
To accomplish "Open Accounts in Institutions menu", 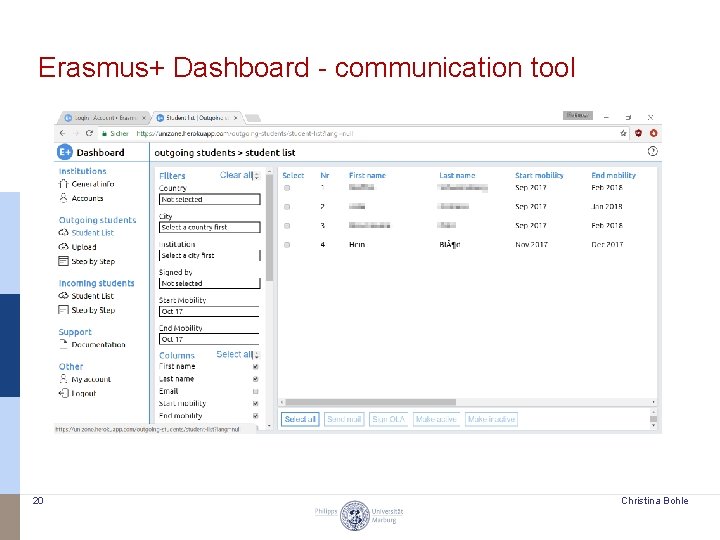I will point(87,198).
